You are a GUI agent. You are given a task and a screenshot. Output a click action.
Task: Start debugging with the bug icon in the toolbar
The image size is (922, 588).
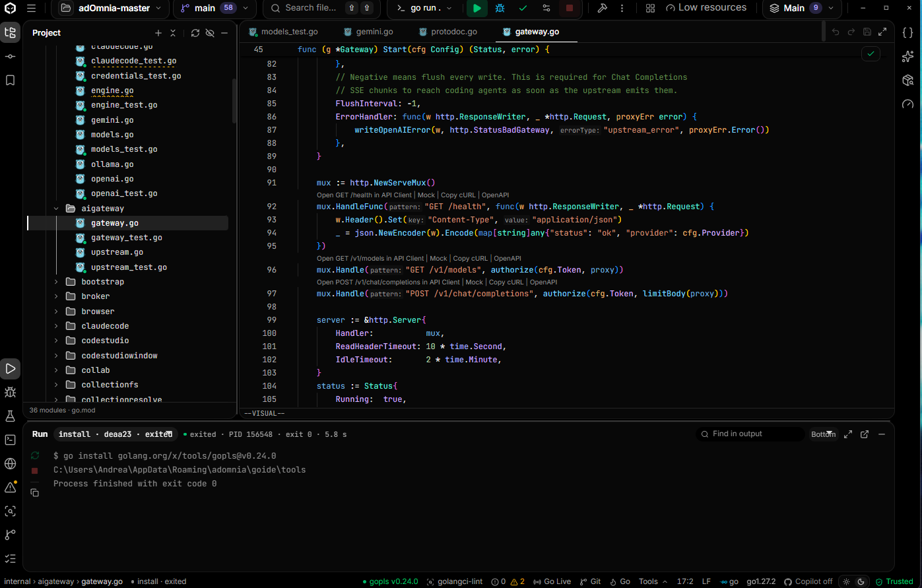(x=500, y=9)
